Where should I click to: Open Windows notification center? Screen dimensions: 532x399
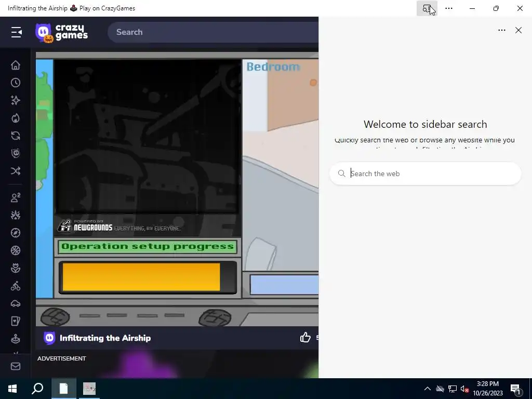point(516,389)
